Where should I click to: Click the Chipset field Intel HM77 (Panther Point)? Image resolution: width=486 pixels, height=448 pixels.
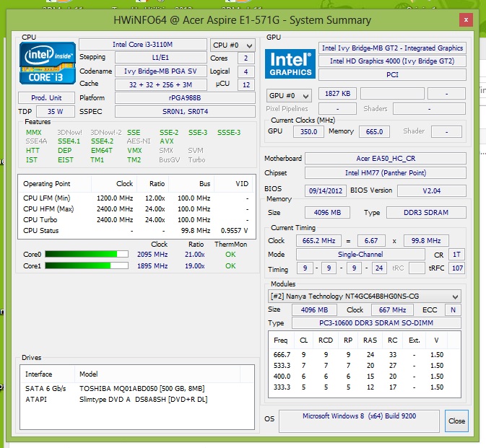point(386,172)
